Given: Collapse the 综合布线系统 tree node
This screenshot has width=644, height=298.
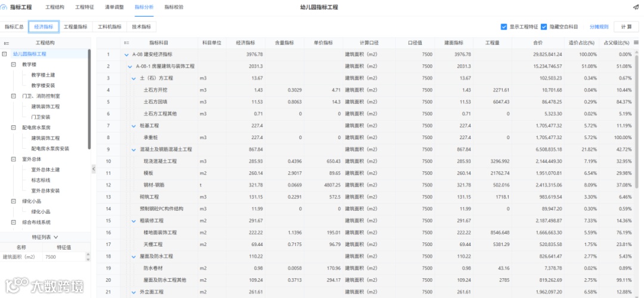Looking at the screenshot, I should (x=14, y=222).
